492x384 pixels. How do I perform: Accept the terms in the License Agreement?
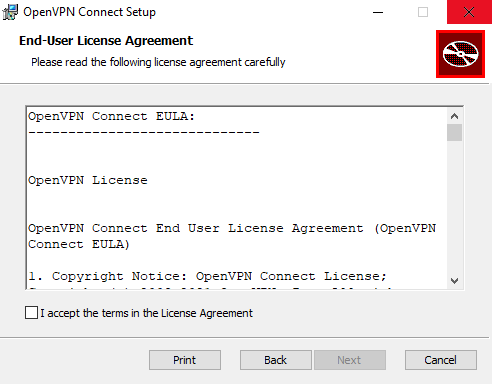pyautogui.click(x=31, y=313)
